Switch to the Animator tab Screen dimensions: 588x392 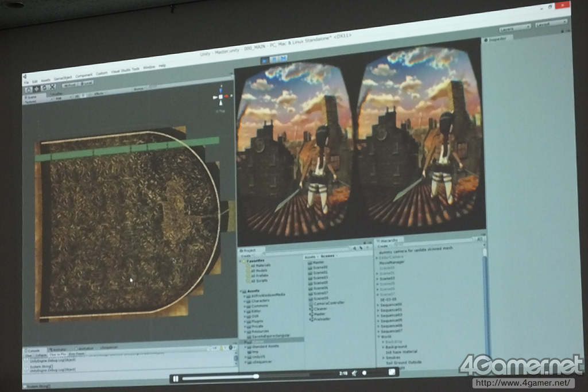tap(59, 350)
